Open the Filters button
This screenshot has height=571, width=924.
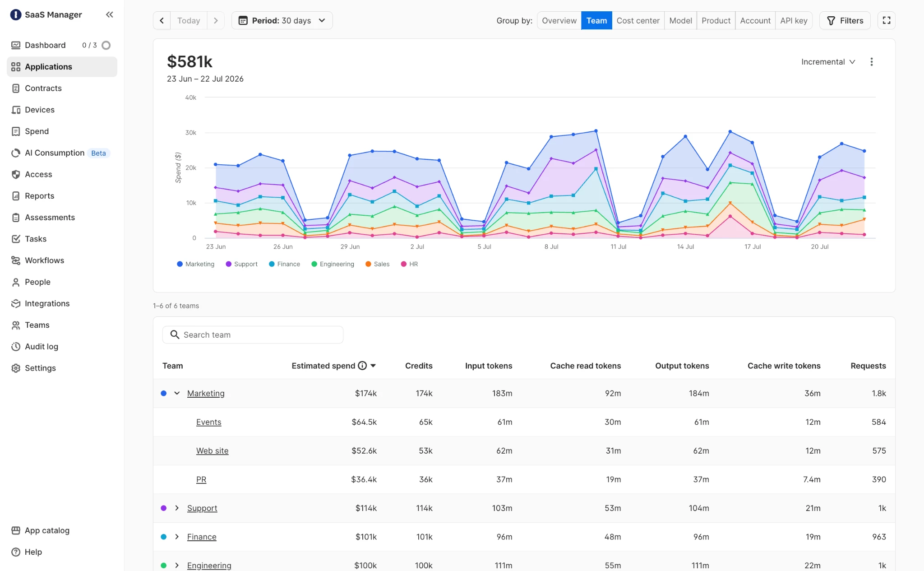(845, 20)
